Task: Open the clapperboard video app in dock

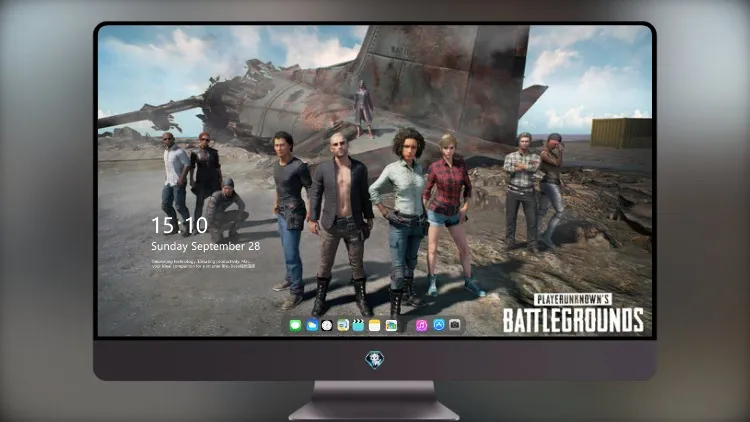Action: [x=358, y=325]
